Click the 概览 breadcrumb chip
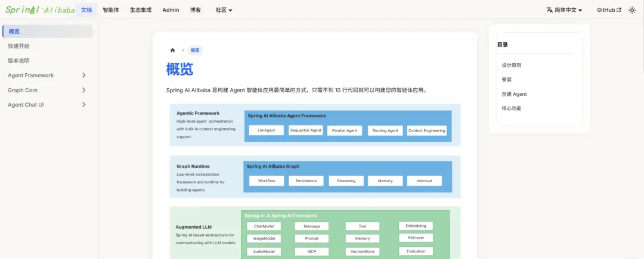Image resolution: width=644 pixels, height=259 pixels. pyautogui.click(x=195, y=51)
